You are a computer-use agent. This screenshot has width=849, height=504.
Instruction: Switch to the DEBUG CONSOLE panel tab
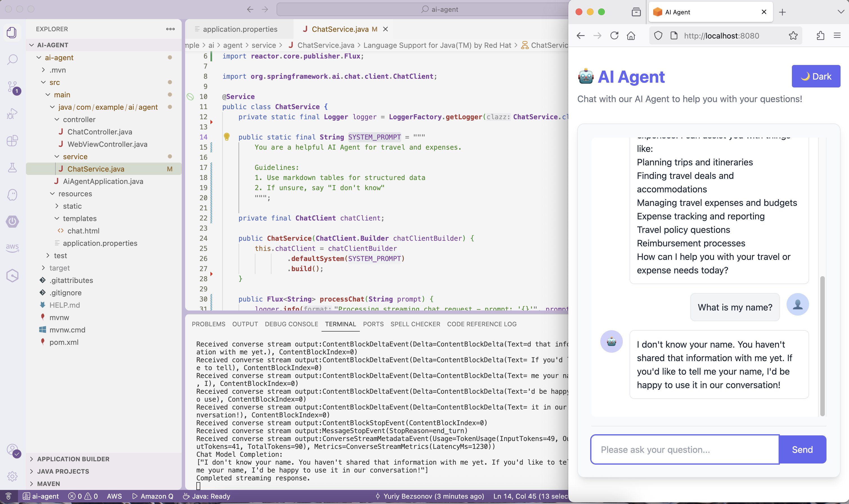291,324
